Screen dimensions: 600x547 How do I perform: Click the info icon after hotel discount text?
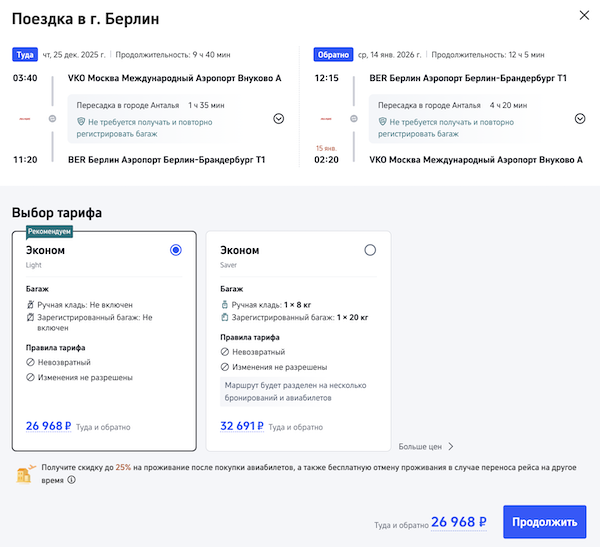71,479
